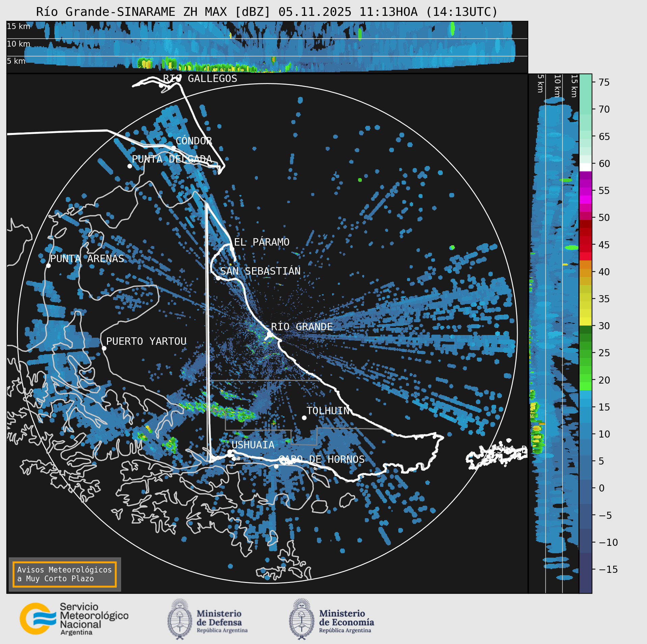Click the Ushuaia city marker dot
This screenshot has height=644, width=647.
click(230, 452)
